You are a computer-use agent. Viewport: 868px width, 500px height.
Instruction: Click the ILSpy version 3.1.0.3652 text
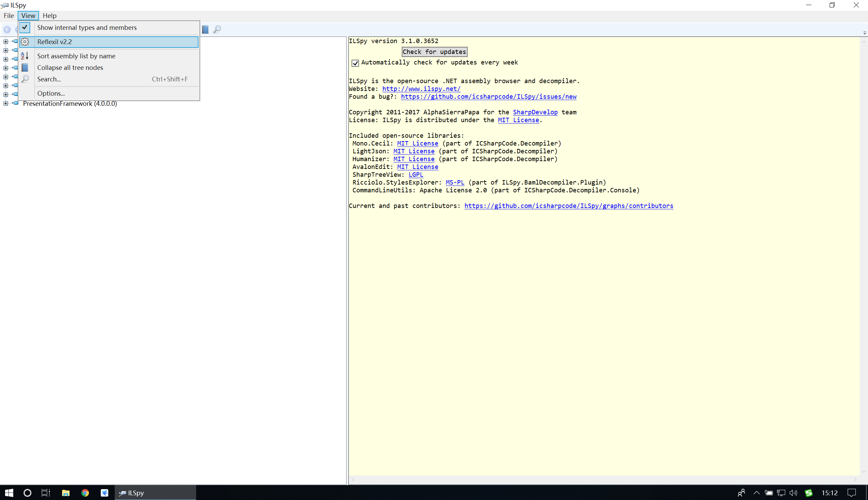(394, 41)
